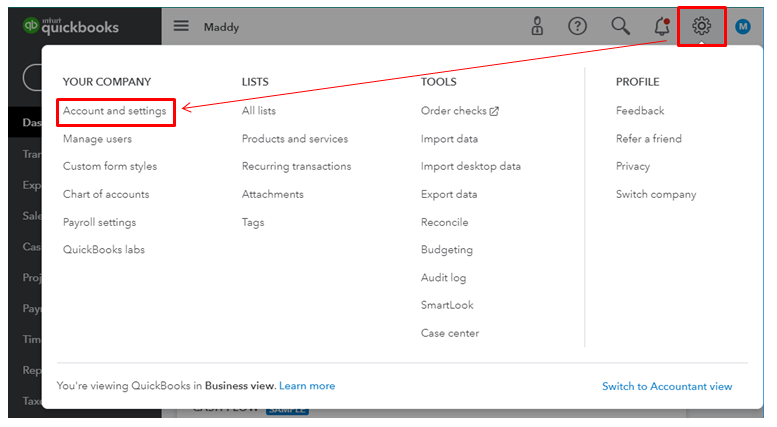Open Custom form styles

[110, 166]
